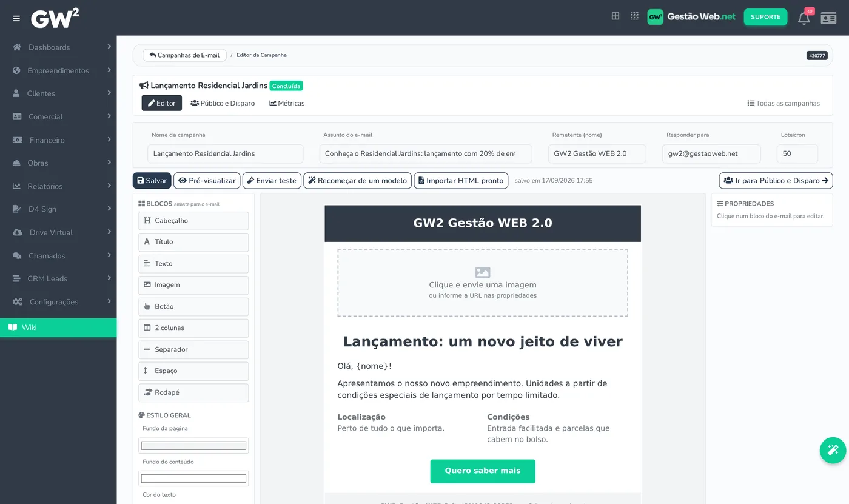Image resolution: width=849 pixels, height=504 pixels.
Task: Open Todas as campanhas link
Action: tap(784, 103)
